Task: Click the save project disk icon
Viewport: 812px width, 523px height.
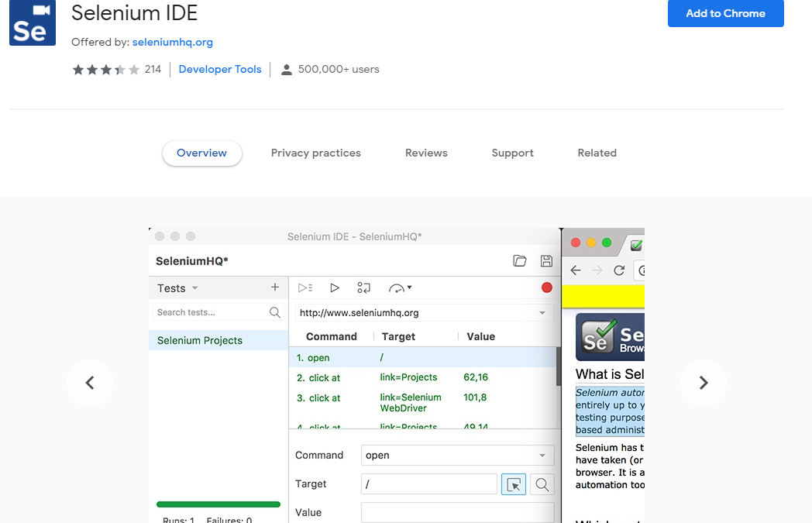Action: [x=546, y=261]
